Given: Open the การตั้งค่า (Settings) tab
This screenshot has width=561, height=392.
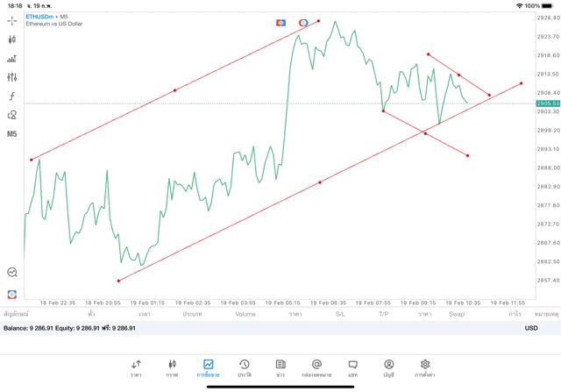Looking at the screenshot, I should tap(425, 367).
